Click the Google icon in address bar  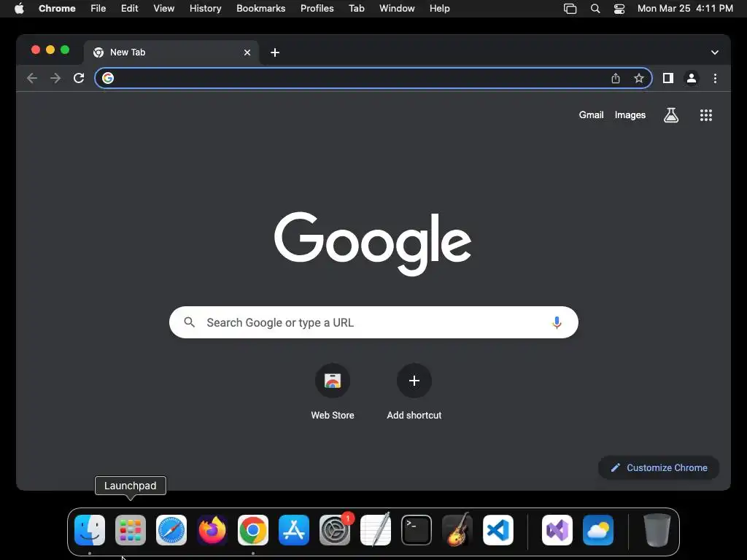pos(108,78)
